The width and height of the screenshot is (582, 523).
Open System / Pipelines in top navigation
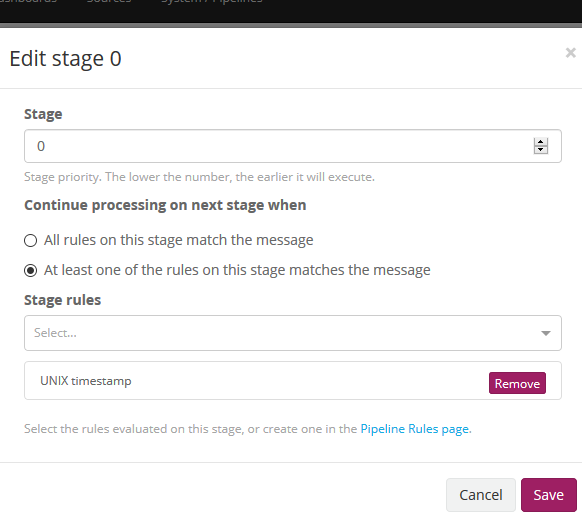click(212, 2)
